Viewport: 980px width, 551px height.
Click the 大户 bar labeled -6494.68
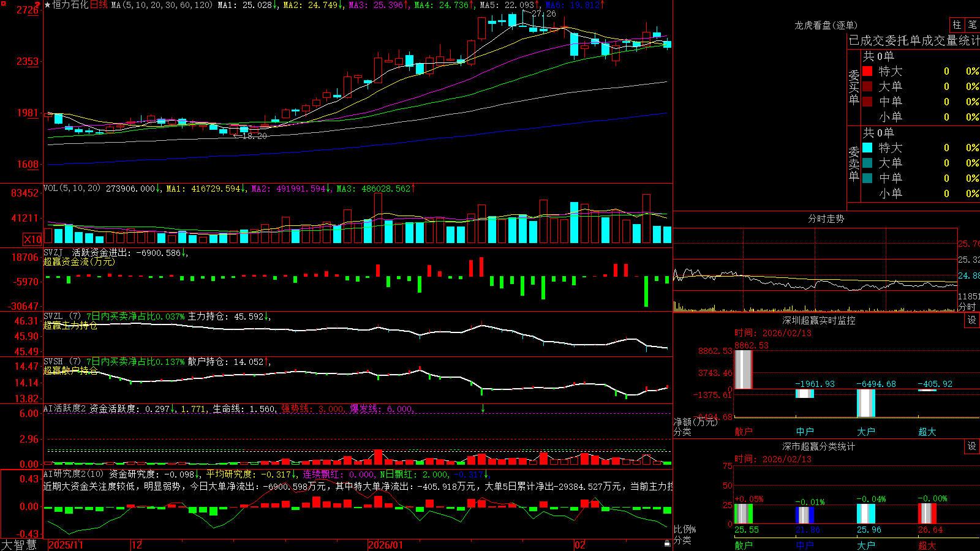click(x=866, y=403)
